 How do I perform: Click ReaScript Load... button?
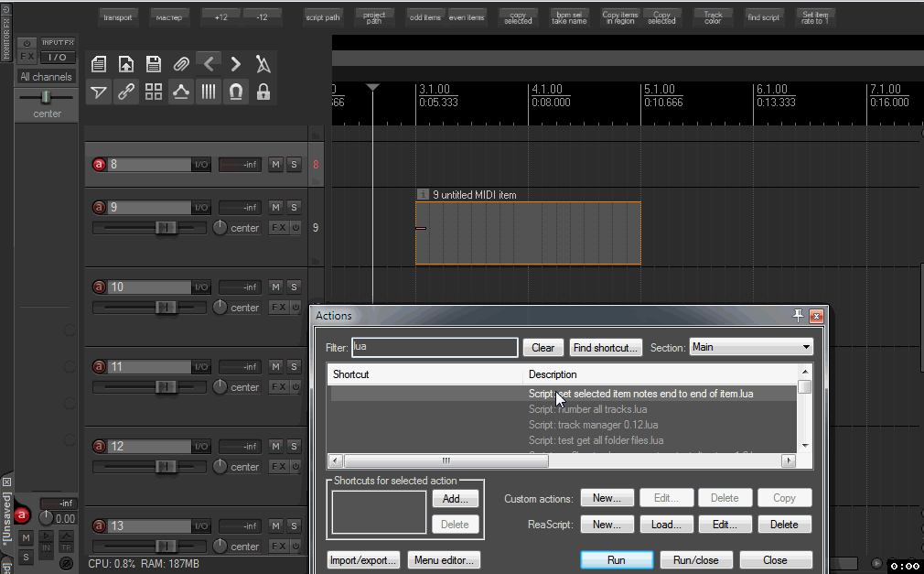pos(666,524)
